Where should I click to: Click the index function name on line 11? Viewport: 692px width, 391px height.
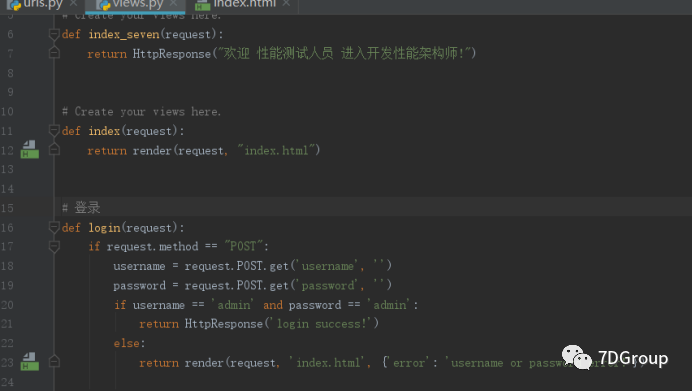pyautogui.click(x=104, y=131)
